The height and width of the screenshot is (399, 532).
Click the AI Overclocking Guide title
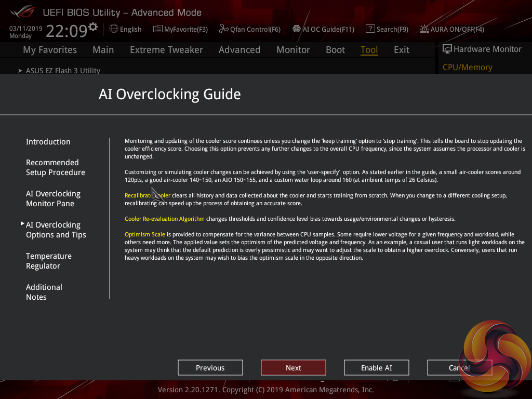(x=170, y=95)
